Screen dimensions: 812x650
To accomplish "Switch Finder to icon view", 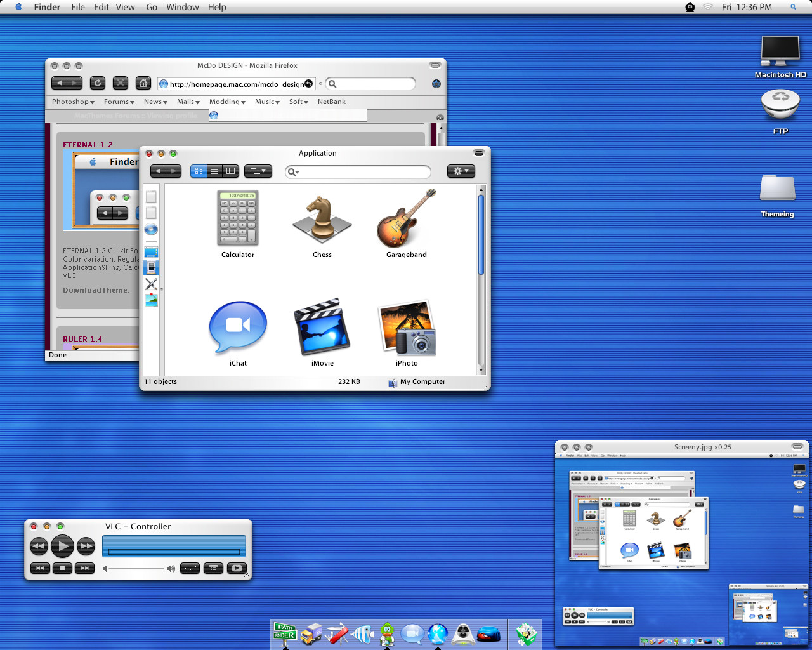I will point(199,171).
